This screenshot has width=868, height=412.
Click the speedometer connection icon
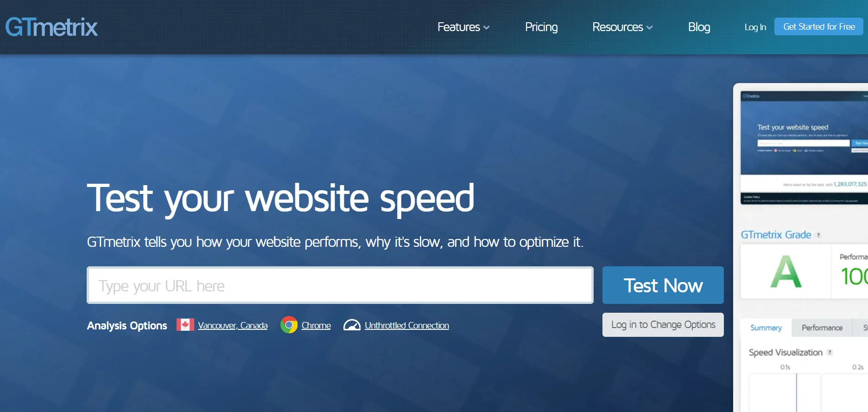coord(352,325)
